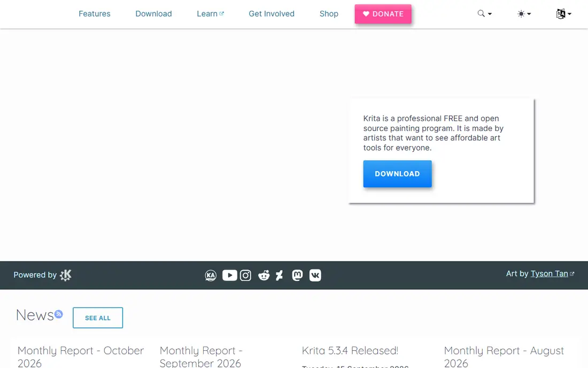Go to Download in the navigation bar
Image resolution: width=588 pixels, height=368 pixels.
[x=153, y=14]
